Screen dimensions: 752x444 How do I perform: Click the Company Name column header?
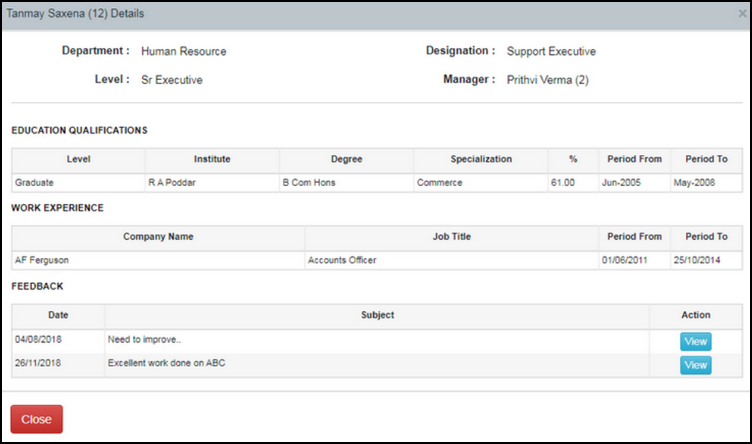pos(158,237)
